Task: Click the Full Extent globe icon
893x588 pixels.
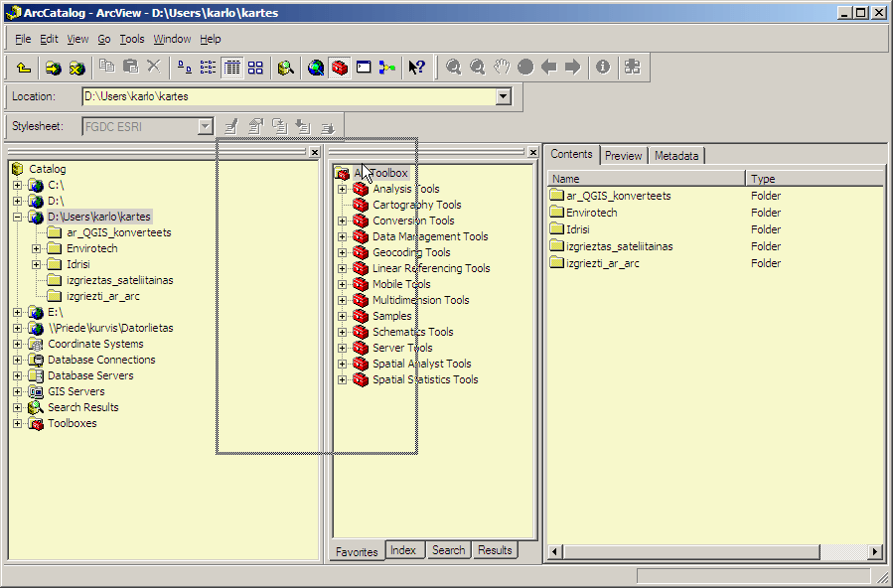Action: 525,68
